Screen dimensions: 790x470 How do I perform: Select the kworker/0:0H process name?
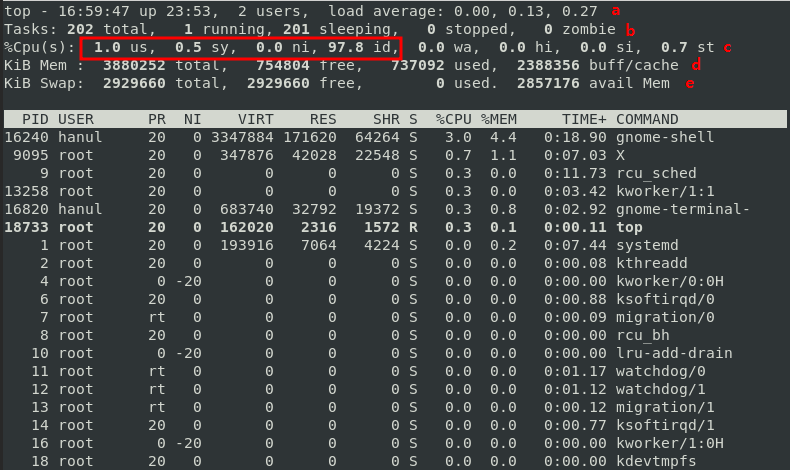click(670, 281)
